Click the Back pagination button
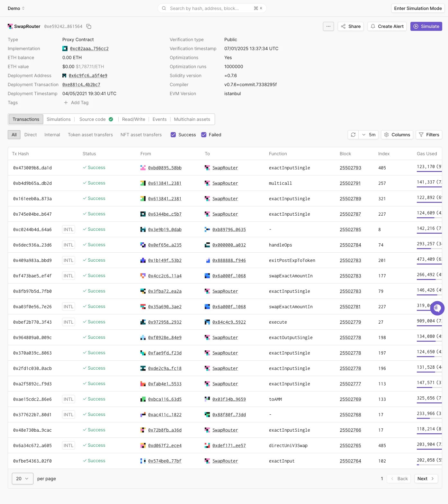 tap(399, 479)
